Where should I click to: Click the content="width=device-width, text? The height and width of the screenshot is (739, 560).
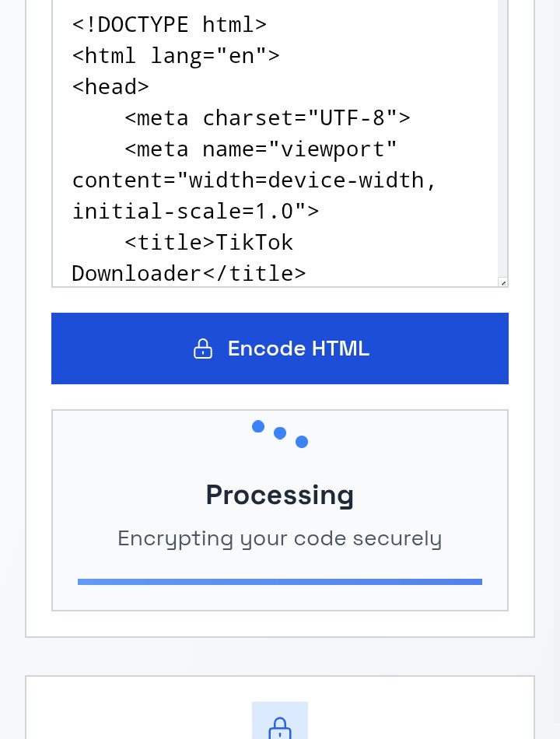pyautogui.click(x=254, y=180)
